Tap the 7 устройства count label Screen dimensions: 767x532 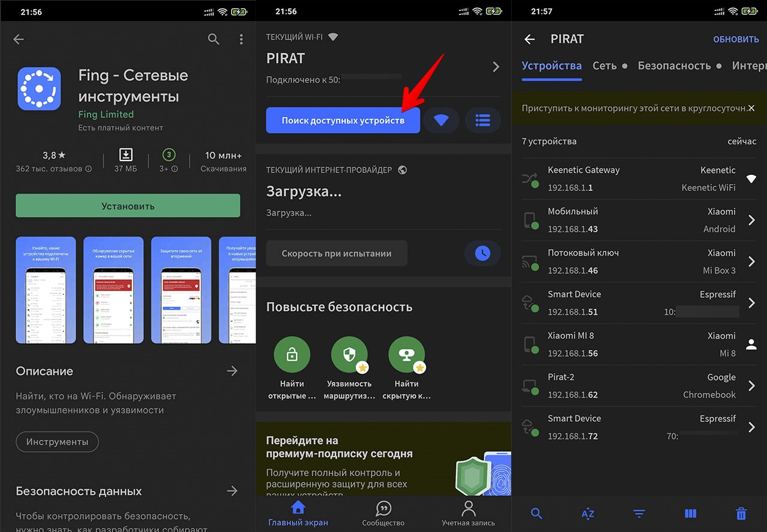549,142
